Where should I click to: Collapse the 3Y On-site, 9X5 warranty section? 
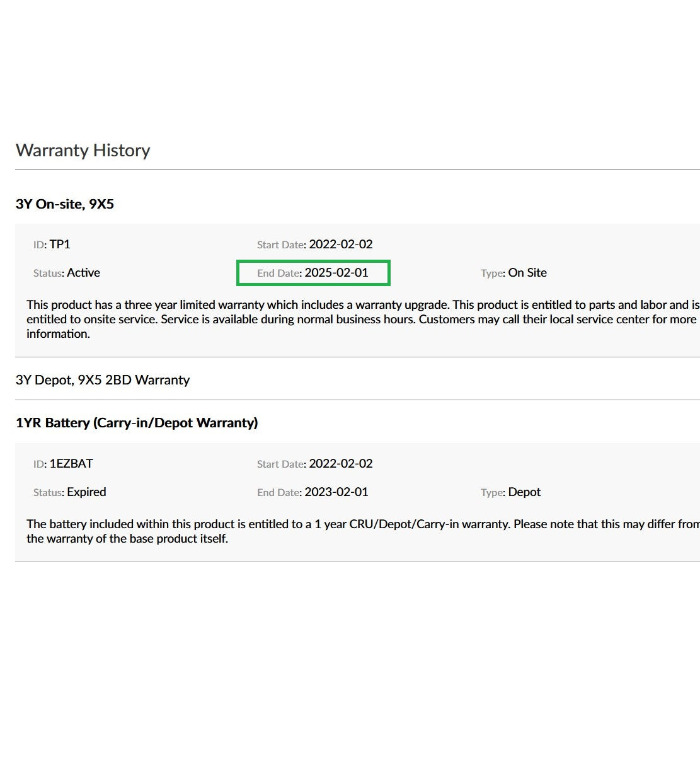click(x=65, y=204)
